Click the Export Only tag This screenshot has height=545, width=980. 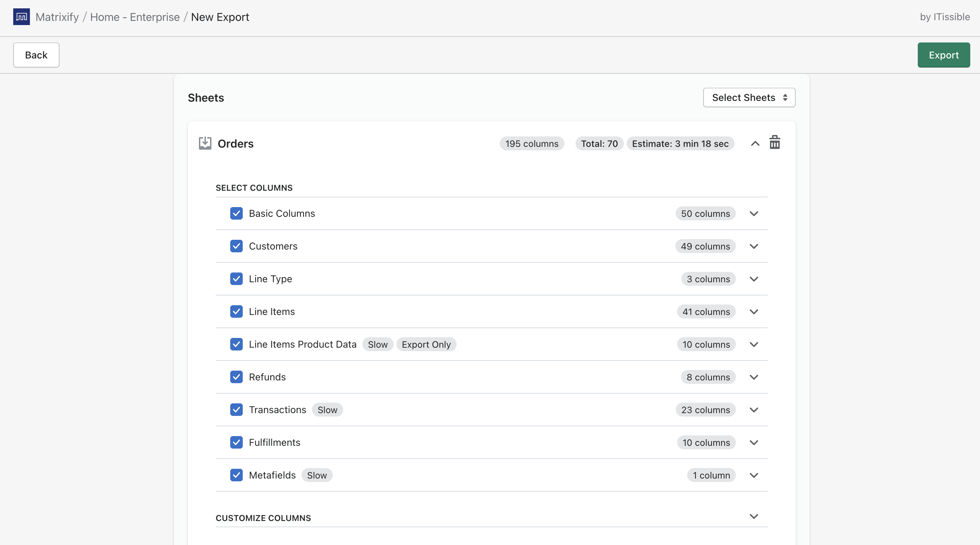pyautogui.click(x=426, y=345)
